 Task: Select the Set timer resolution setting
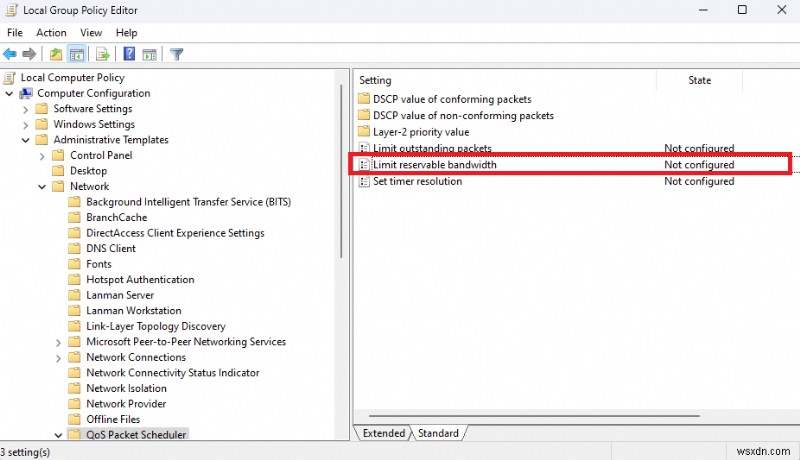[417, 182]
